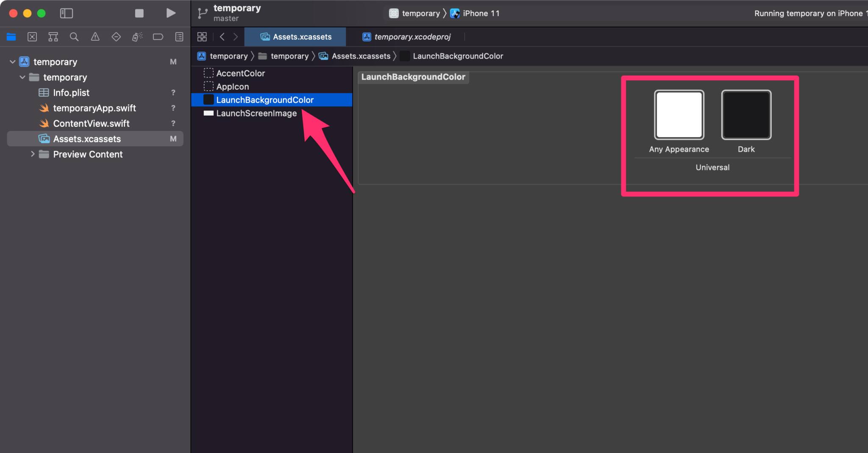
Task: Collapse the temporary project folder
Action: coord(22,77)
